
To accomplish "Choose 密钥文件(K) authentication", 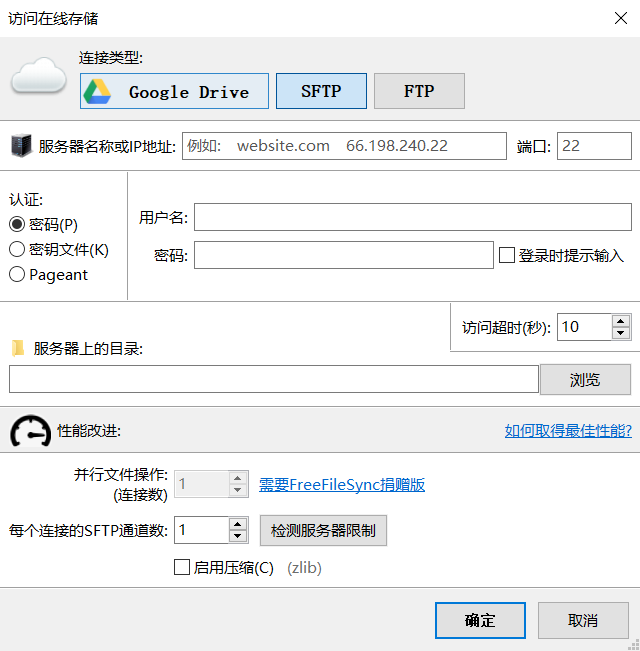I will coord(17,249).
